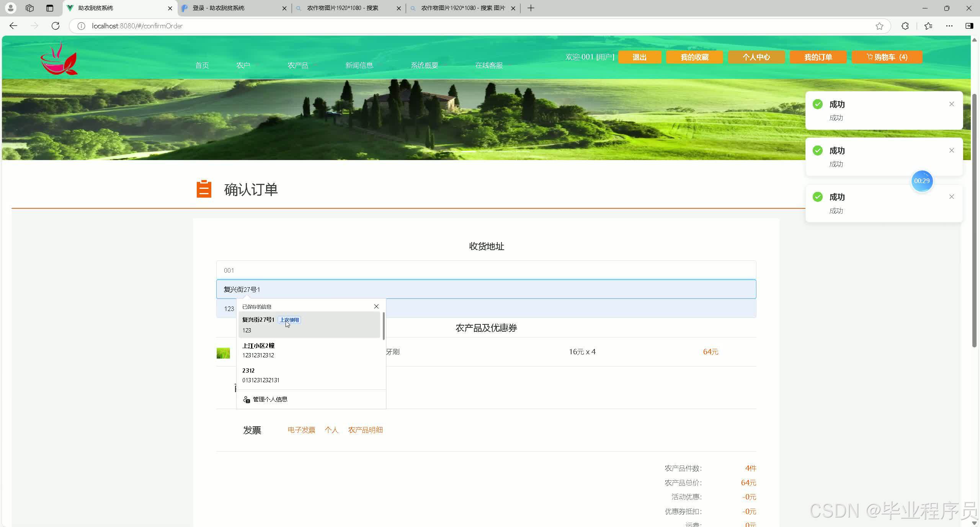Close the saved info autofill popup

click(x=376, y=306)
